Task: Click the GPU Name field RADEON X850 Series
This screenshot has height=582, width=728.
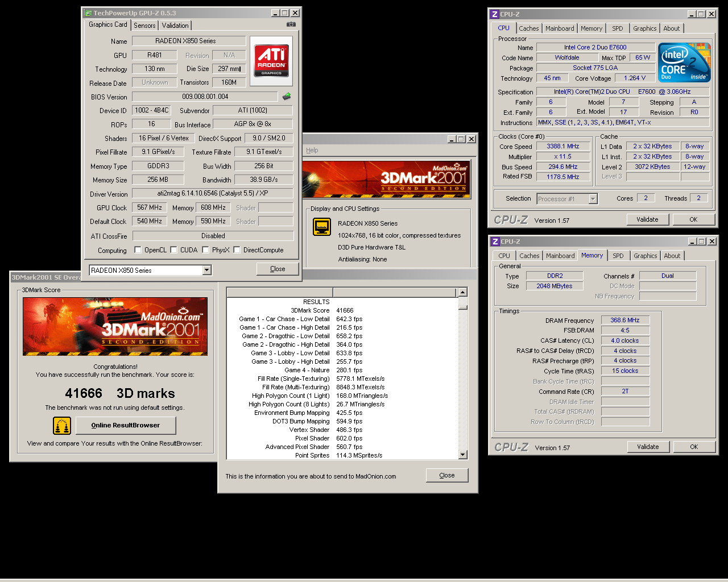Action: click(x=189, y=41)
